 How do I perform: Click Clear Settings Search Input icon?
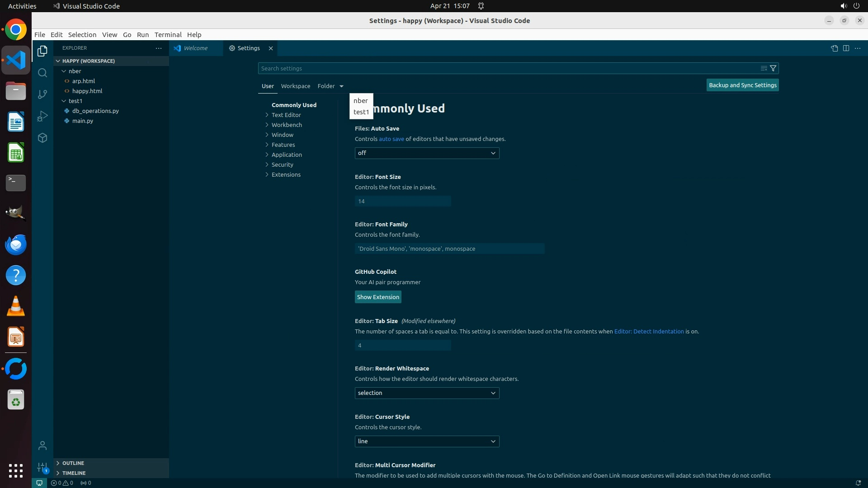764,68
